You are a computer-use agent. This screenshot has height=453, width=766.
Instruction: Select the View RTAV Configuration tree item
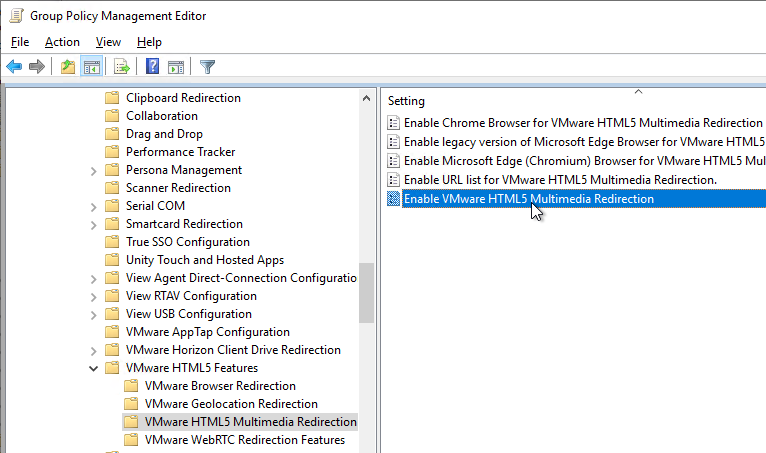pyautogui.click(x=191, y=296)
